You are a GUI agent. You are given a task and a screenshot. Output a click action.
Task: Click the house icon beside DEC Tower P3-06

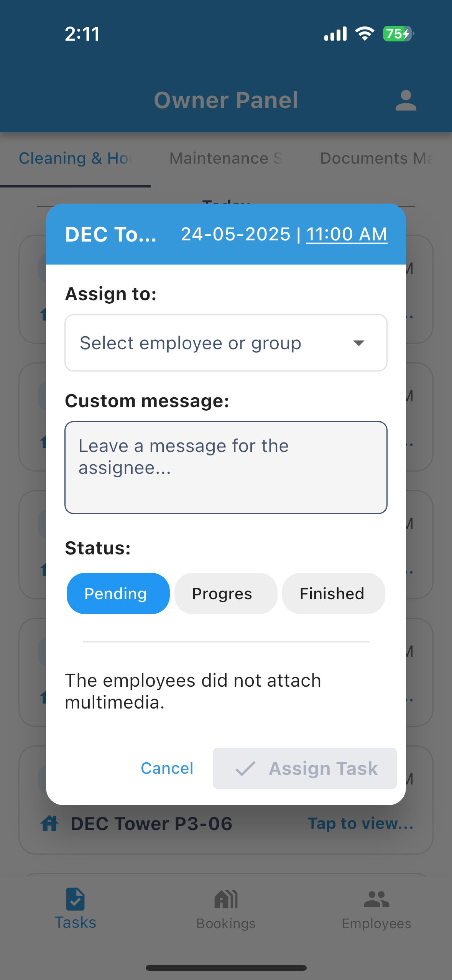[50, 824]
